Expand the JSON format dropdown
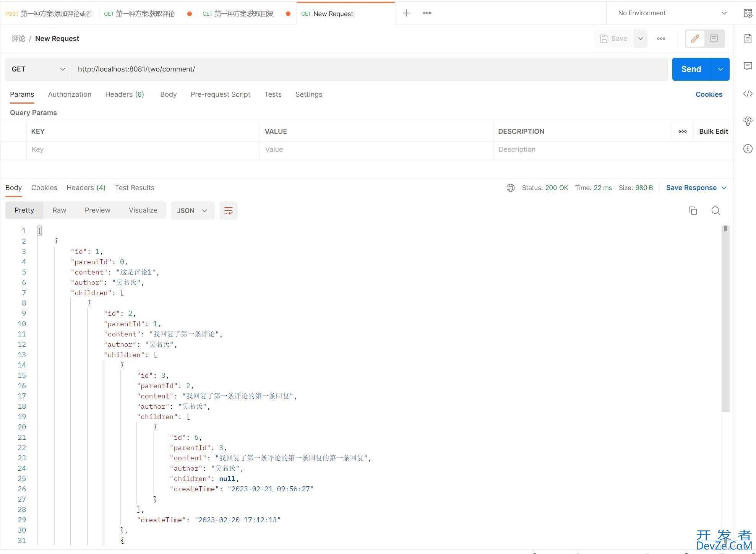The image size is (756, 554). (x=204, y=210)
